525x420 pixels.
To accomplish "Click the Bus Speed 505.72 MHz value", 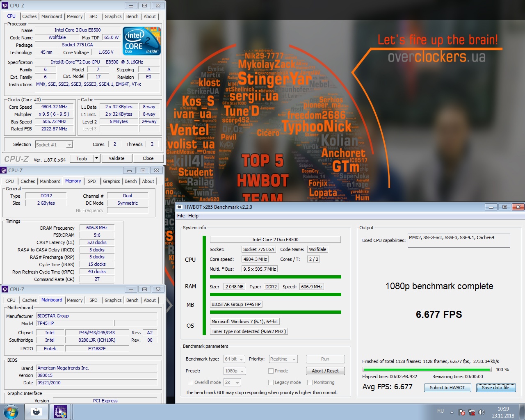I will coord(54,121).
